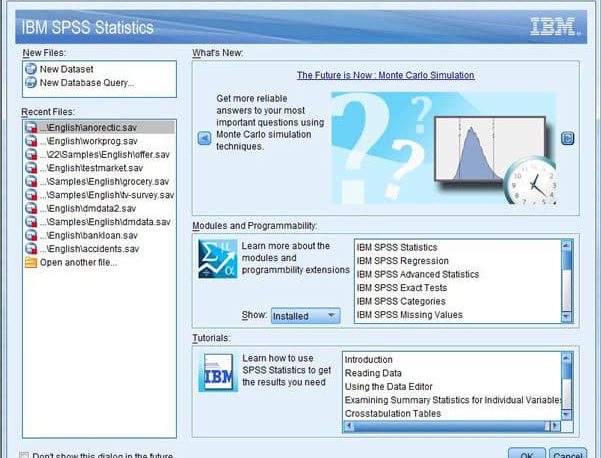Click the anorectic.sav file icon

coord(31,127)
